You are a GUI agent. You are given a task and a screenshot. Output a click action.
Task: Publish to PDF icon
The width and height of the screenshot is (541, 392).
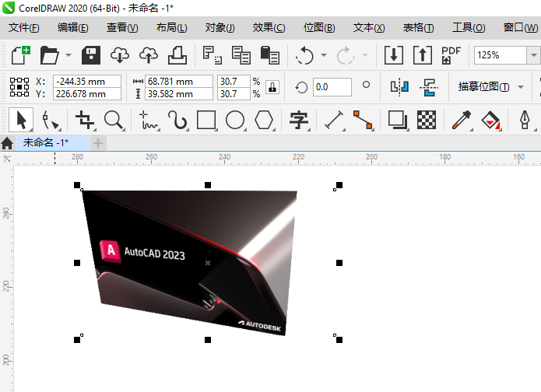[x=451, y=55]
